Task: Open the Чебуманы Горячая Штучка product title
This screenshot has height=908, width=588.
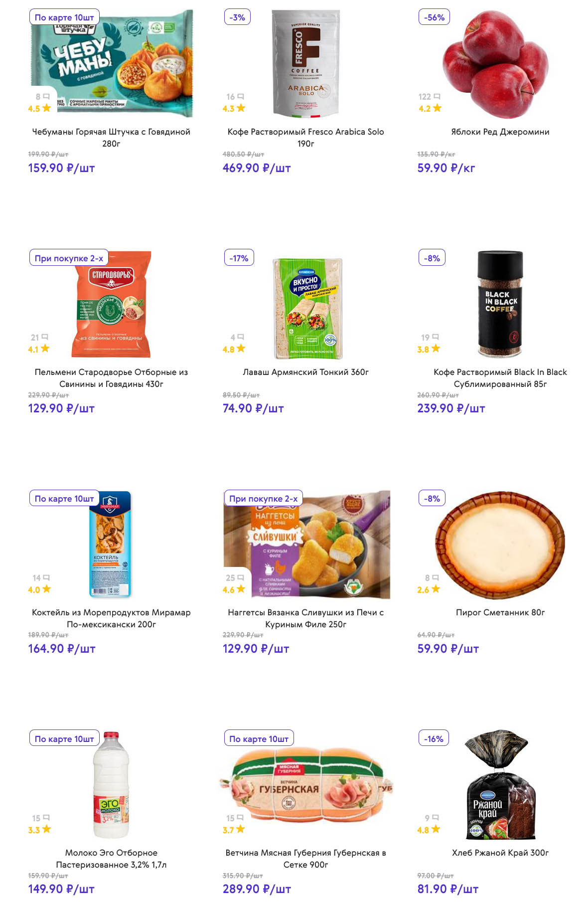Action: pyautogui.click(x=111, y=138)
